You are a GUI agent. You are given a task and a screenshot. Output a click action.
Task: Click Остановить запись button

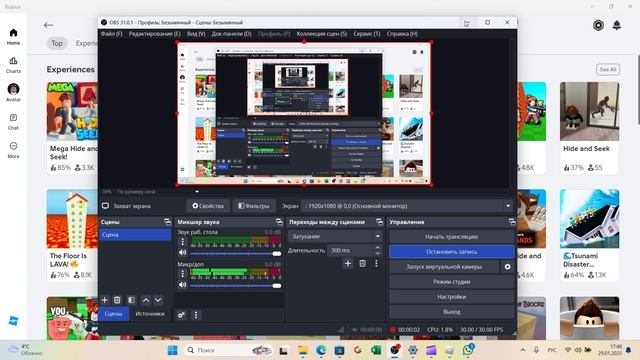click(x=451, y=252)
